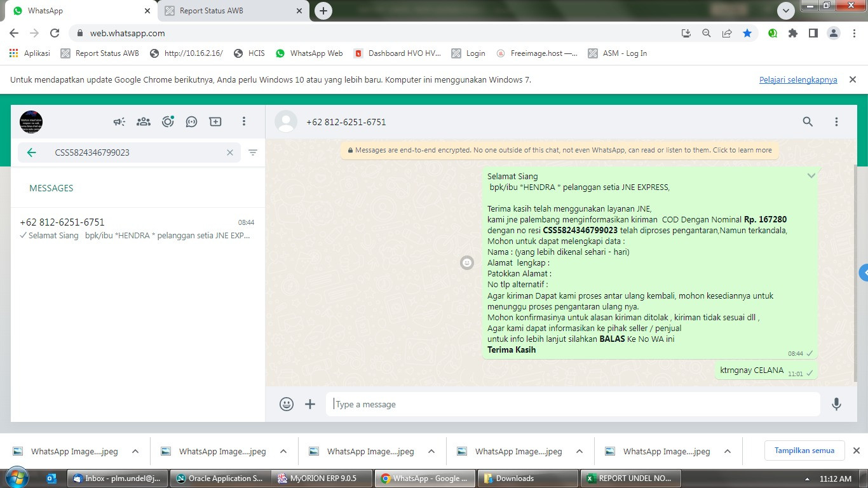Open MyORION ERP 9.0.5 taskbar item

pyautogui.click(x=322, y=478)
